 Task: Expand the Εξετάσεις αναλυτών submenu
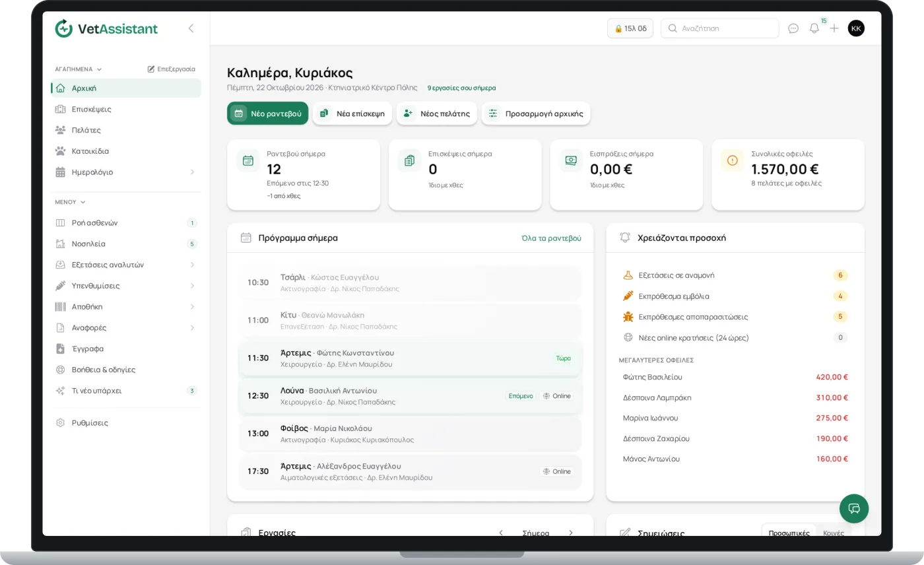[x=192, y=265]
